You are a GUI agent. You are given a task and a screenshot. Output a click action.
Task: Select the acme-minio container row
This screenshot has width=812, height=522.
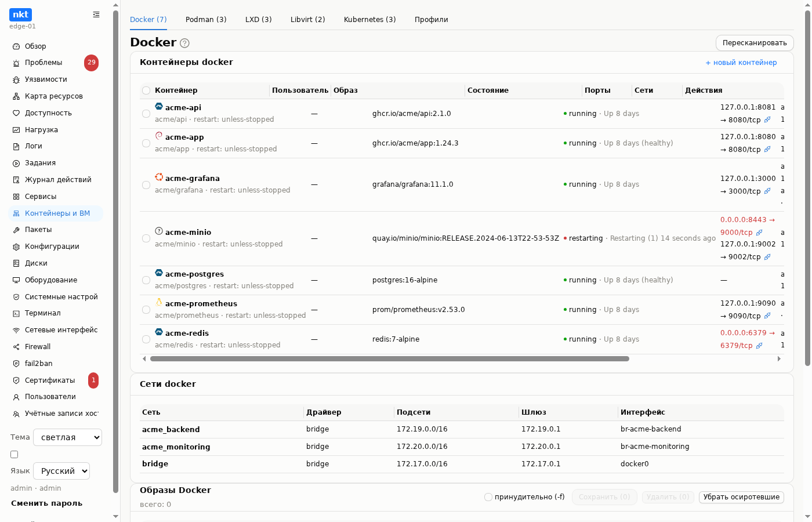pyautogui.click(x=146, y=238)
